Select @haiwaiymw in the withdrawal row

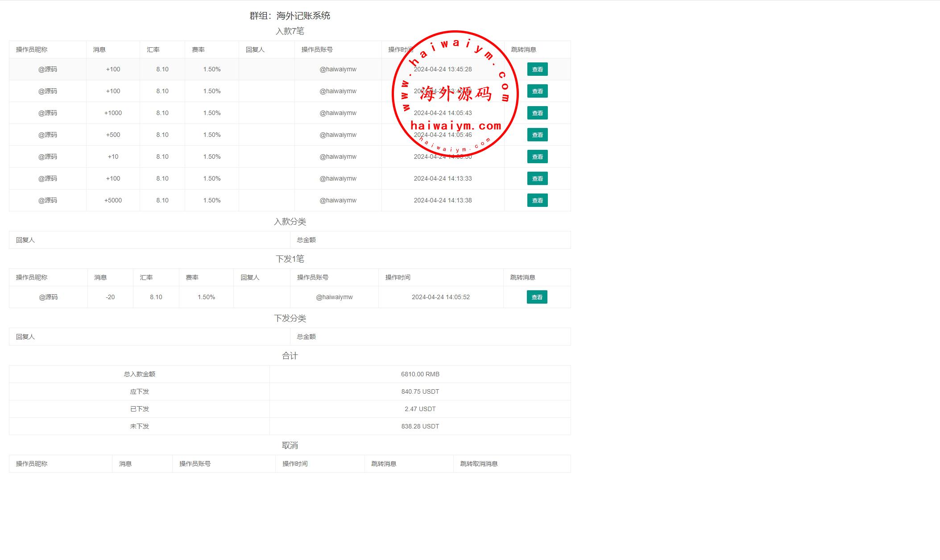334,297
